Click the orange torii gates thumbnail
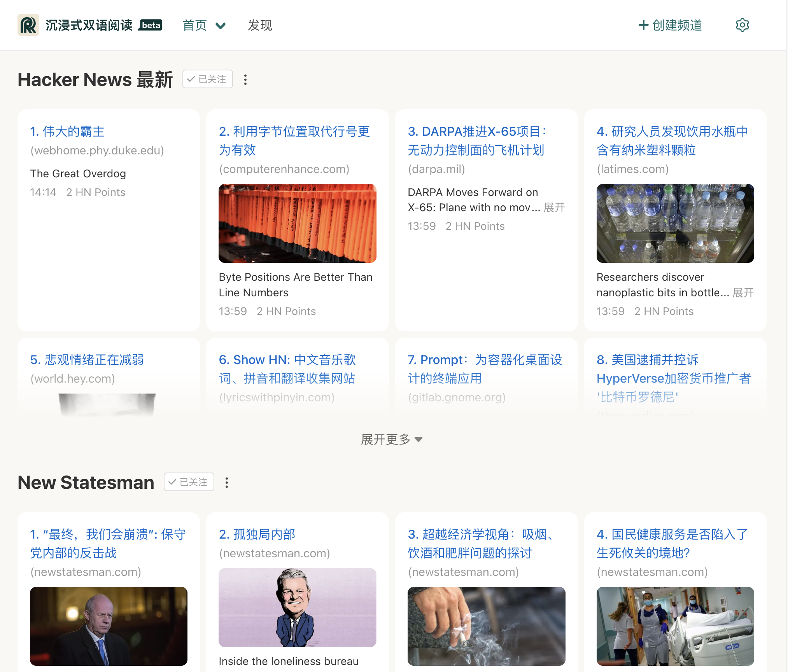This screenshot has width=788, height=672. pos(298,223)
